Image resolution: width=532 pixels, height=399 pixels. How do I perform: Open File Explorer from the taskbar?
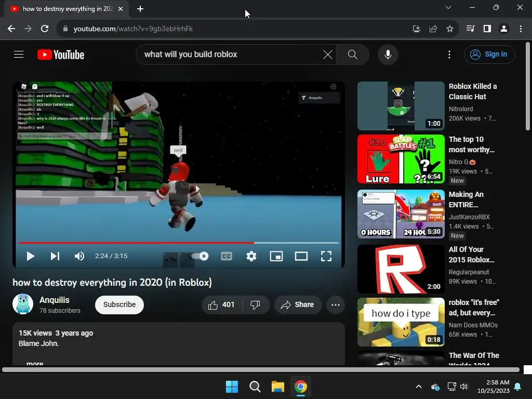pyautogui.click(x=277, y=387)
